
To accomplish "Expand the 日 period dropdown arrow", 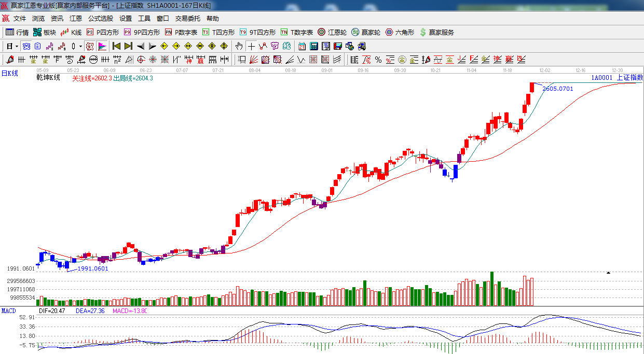I will (17, 46).
